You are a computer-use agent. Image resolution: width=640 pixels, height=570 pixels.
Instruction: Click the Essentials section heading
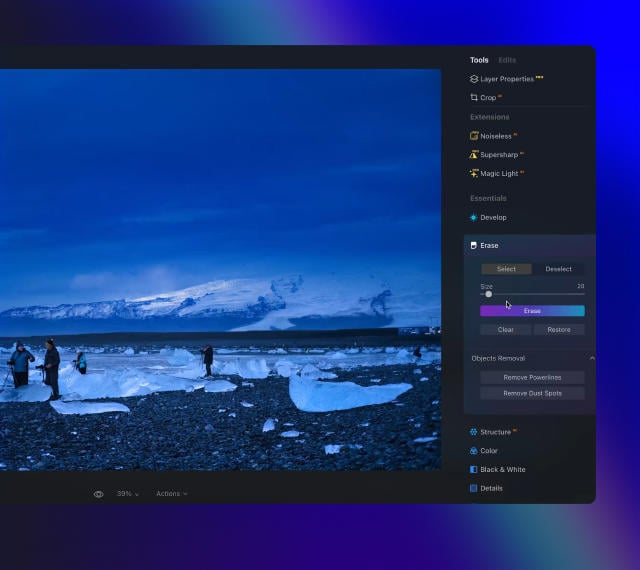pos(488,198)
